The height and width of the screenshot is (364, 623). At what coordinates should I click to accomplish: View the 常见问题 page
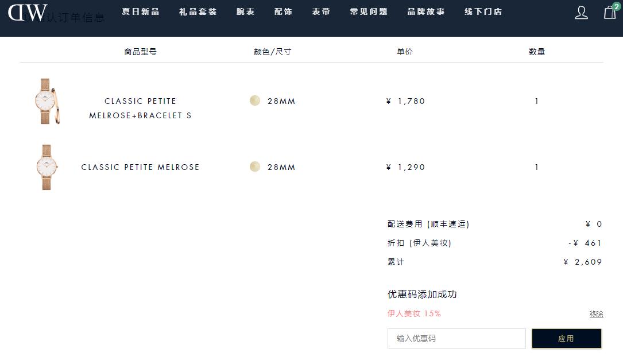[x=369, y=11]
